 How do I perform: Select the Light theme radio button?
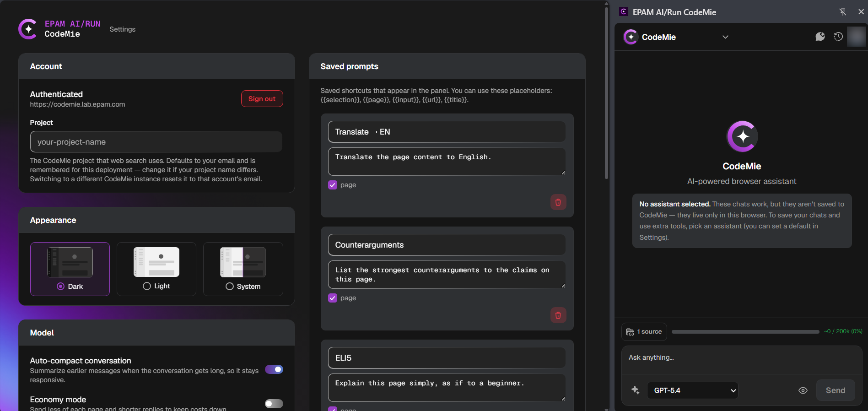click(147, 286)
